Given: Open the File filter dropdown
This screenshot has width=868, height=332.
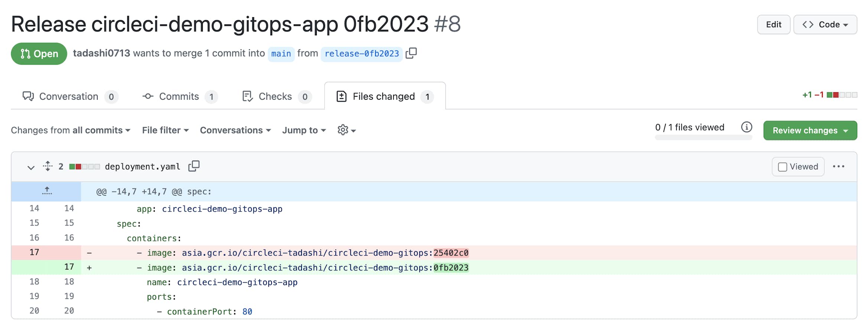Looking at the screenshot, I should pyautogui.click(x=165, y=130).
